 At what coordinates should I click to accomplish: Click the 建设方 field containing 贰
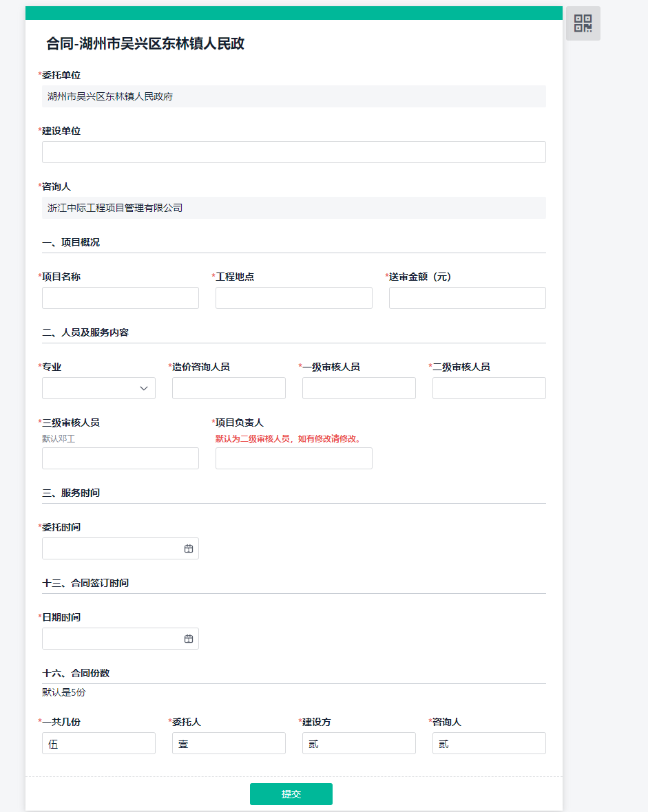pos(359,743)
